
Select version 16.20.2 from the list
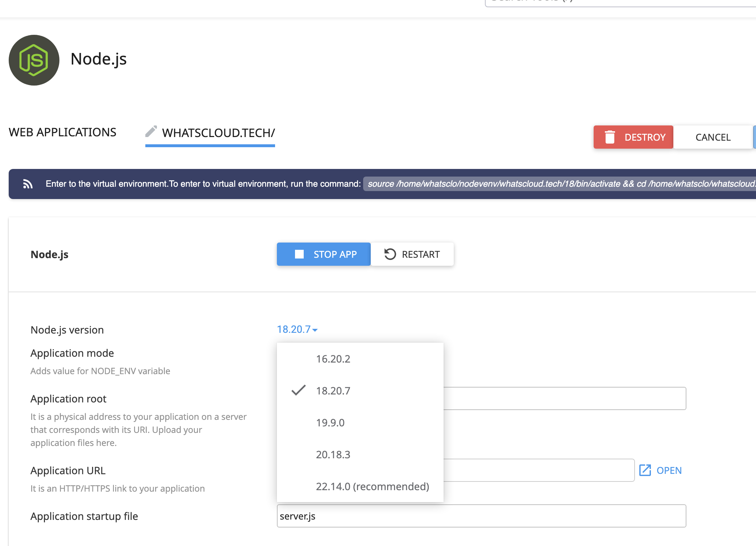pyautogui.click(x=333, y=359)
